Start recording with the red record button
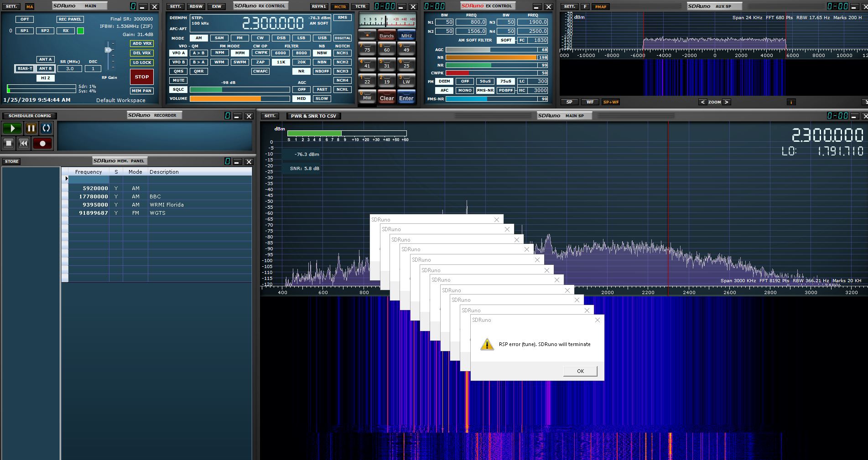 [42, 143]
